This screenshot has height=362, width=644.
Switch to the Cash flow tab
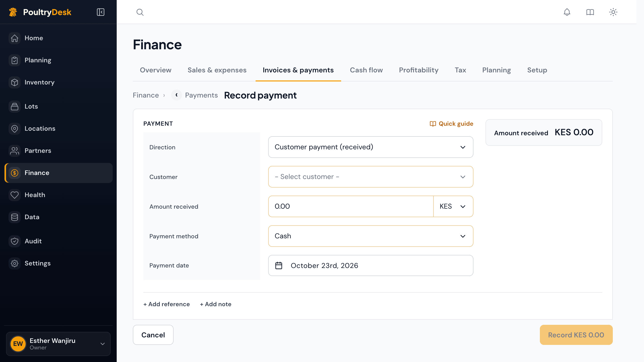(366, 70)
